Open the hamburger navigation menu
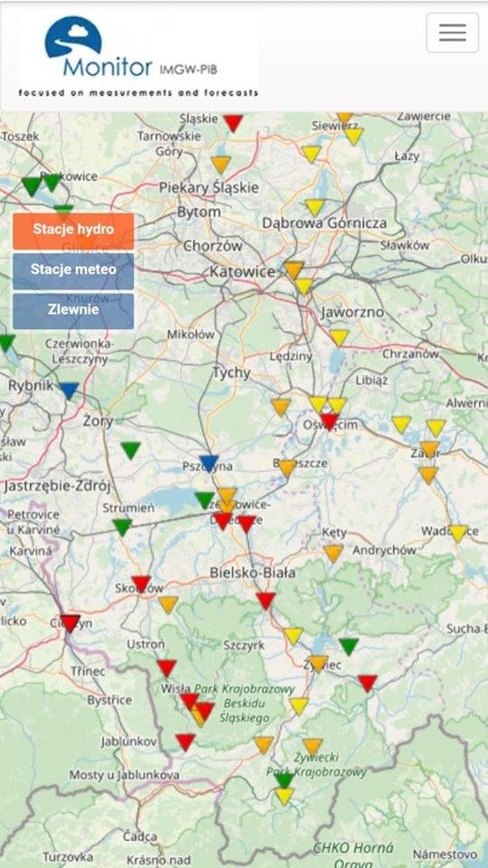The height and width of the screenshot is (868, 488). coord(452,33)
